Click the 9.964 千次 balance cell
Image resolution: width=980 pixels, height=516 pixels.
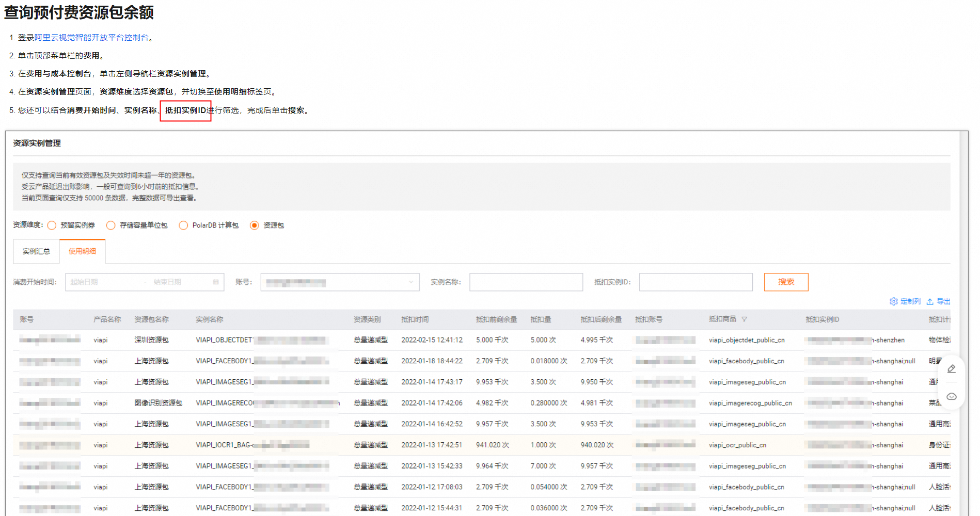(x=492, y=466)
